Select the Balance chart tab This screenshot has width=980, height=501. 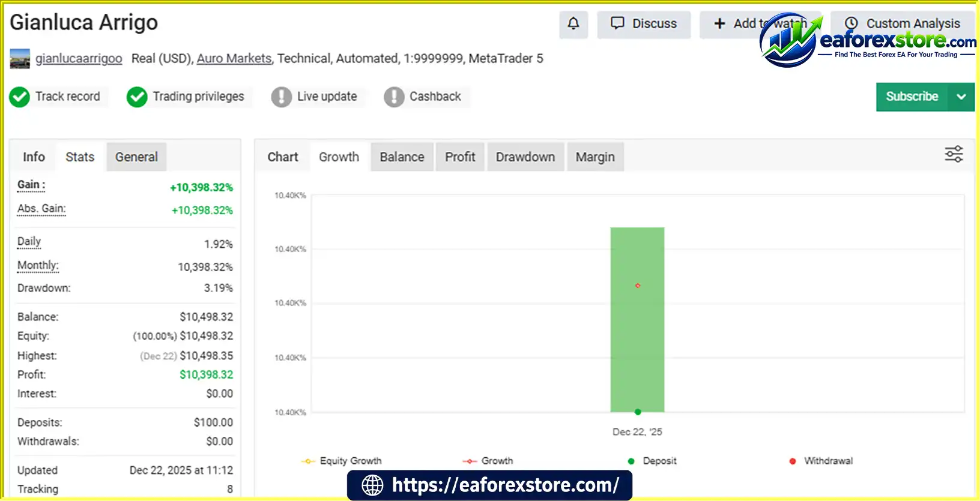click(x=402, y=157)
